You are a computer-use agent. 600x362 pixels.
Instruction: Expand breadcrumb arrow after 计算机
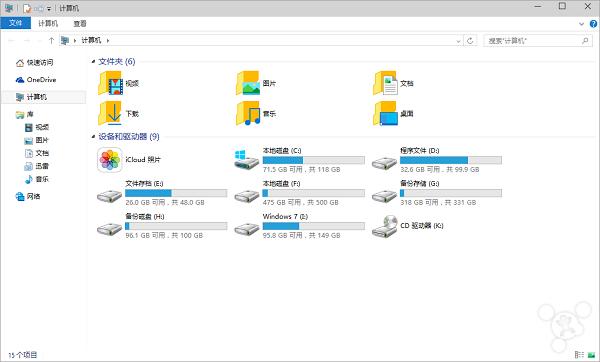point(108,40)
